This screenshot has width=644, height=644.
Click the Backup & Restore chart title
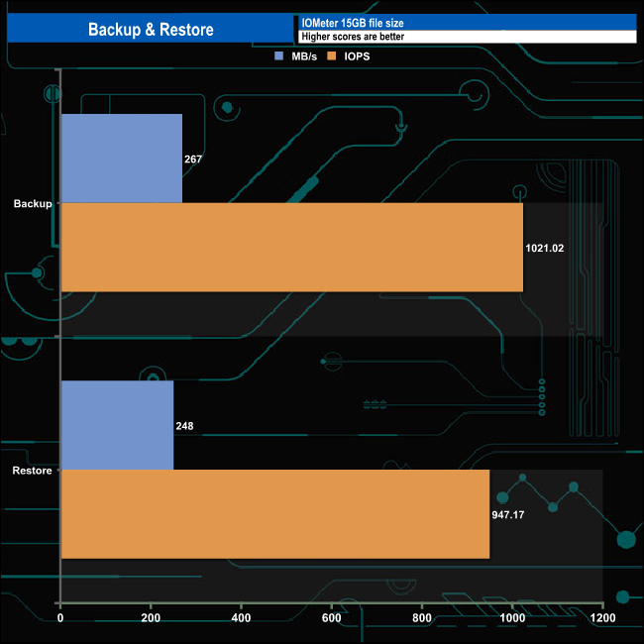coord(151,30)
